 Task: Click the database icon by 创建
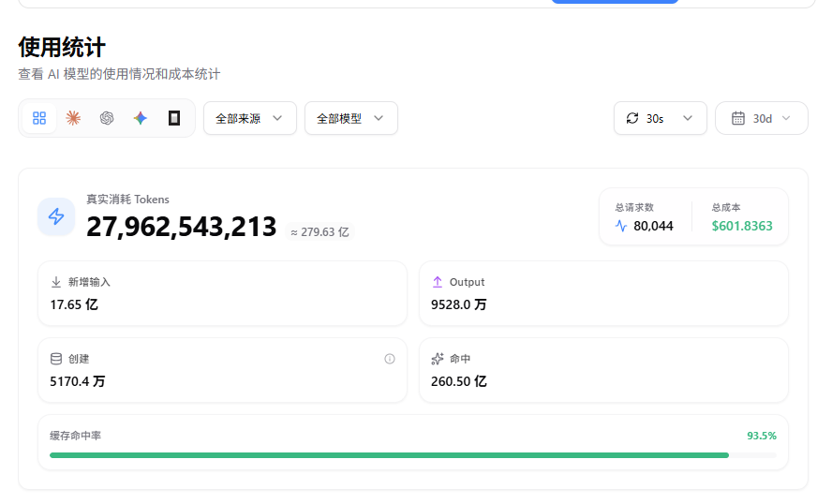pos(55,359)
